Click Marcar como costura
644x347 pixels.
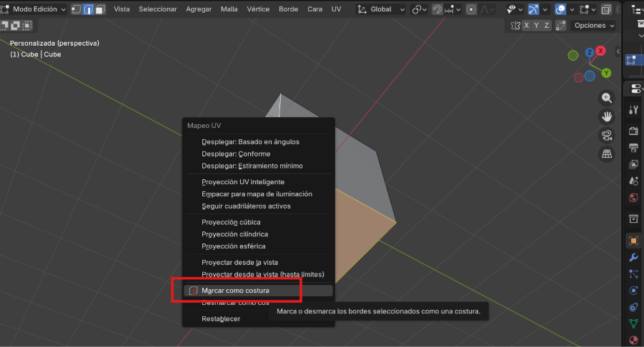258,291
